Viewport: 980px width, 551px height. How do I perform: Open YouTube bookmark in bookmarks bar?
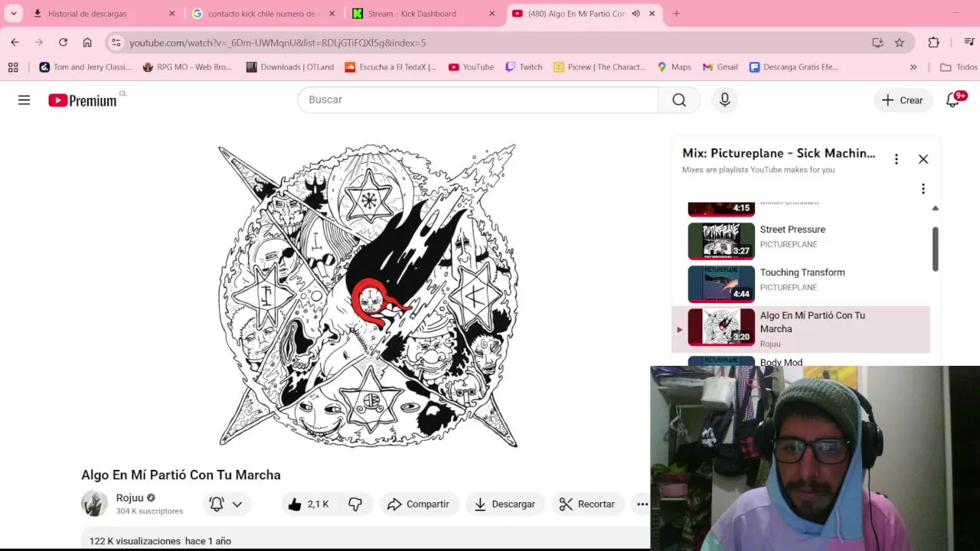point(472,67)
